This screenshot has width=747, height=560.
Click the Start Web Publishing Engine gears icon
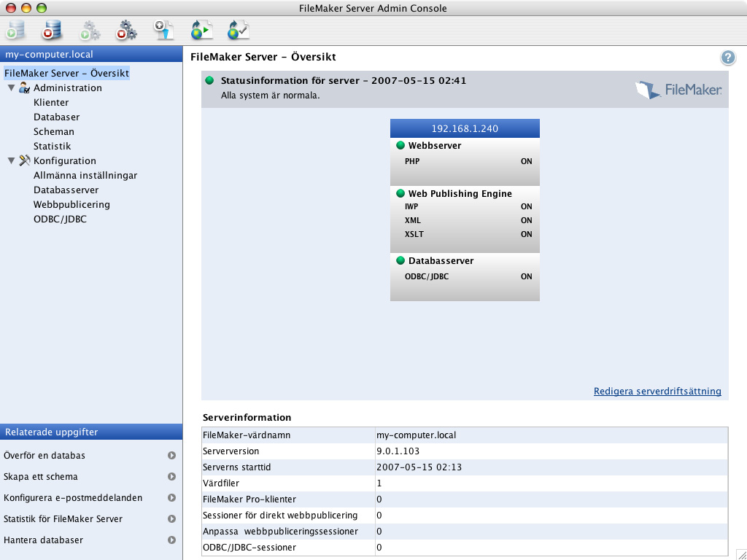90,31
